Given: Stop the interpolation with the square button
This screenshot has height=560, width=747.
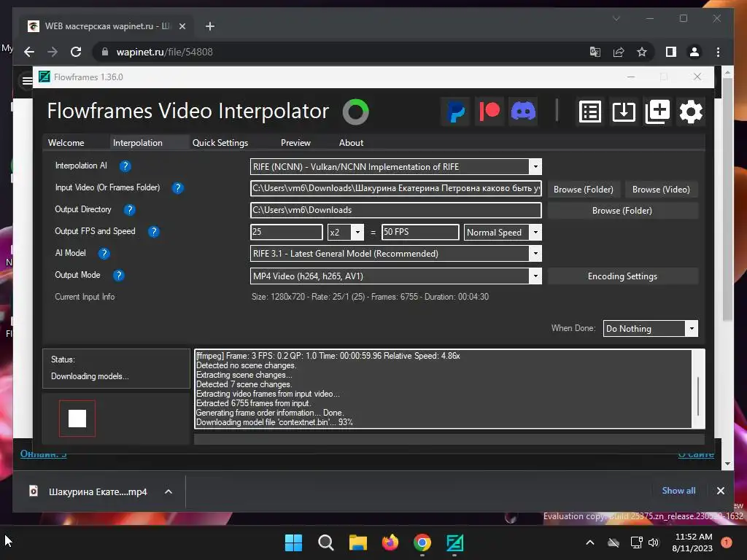Looking at the screenshot, I should click(77, 419).
